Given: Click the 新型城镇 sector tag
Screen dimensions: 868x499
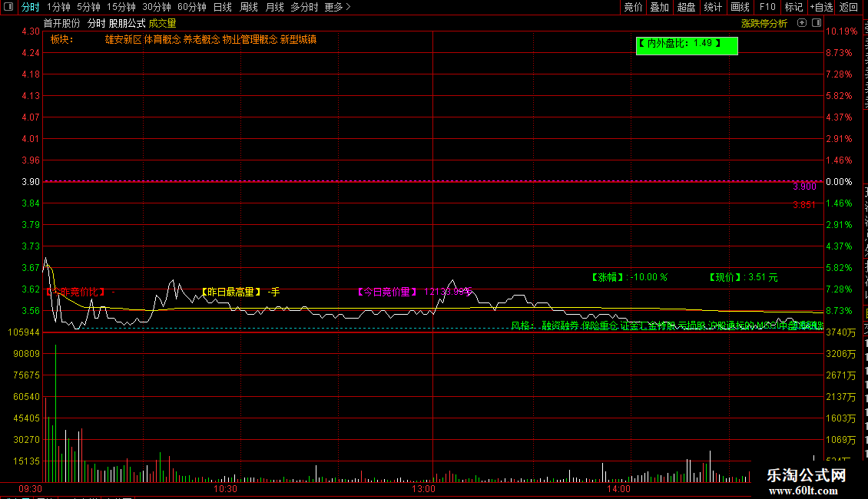Looking at the screenshot, I should (298, 39).
